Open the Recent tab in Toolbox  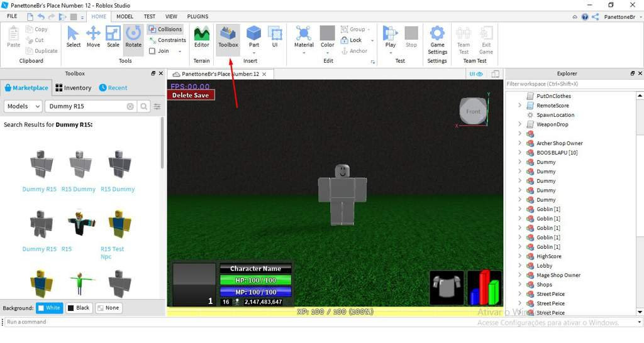coord(113,88)
